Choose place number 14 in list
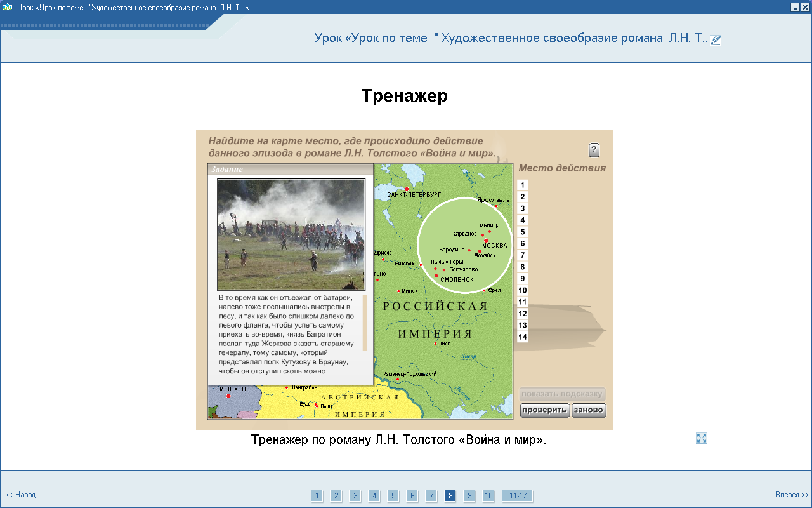812x508 pixels. click(x=523, y=337)
